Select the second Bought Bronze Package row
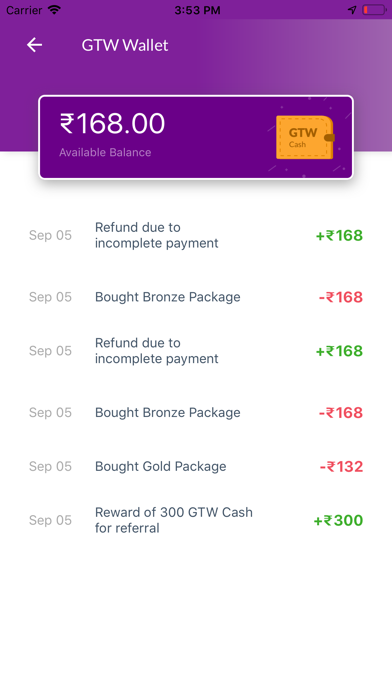The width and height of the screenshot is (392, 696). coord(196,412)
